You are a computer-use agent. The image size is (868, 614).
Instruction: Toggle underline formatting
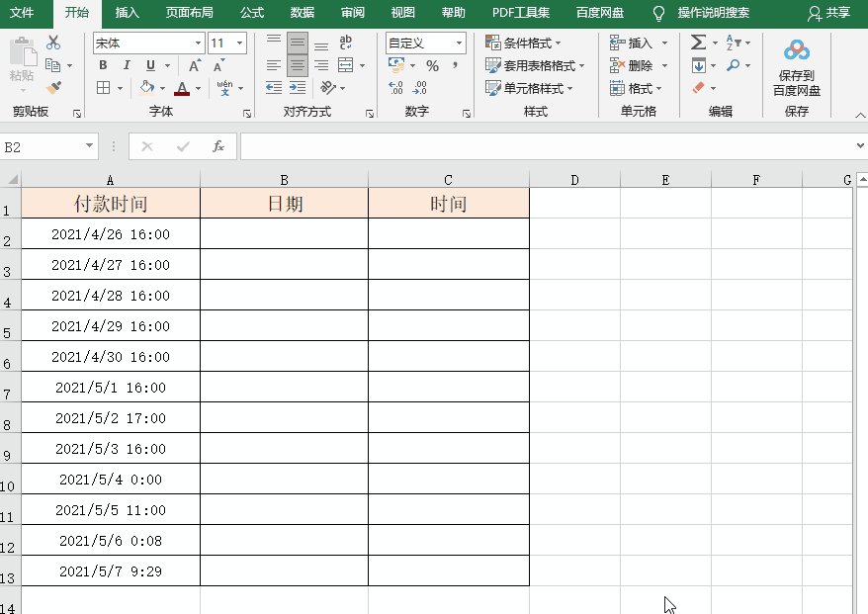[150, 65]
